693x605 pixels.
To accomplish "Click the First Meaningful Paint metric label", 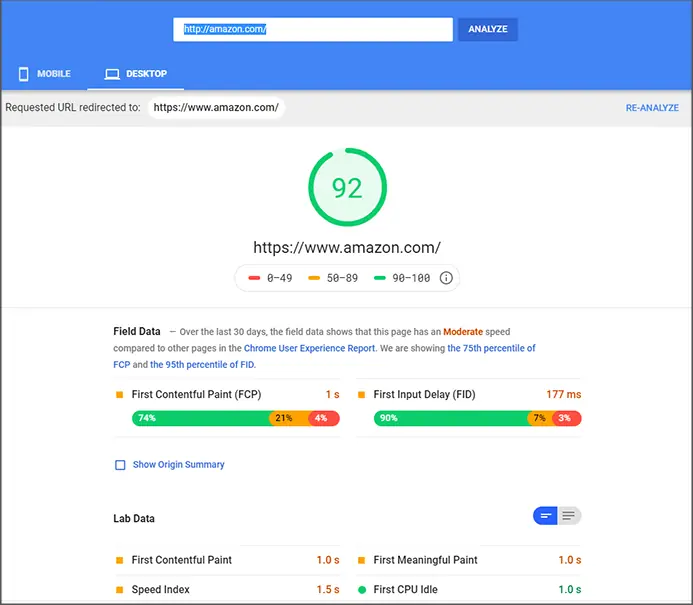I will click(425, 560).
